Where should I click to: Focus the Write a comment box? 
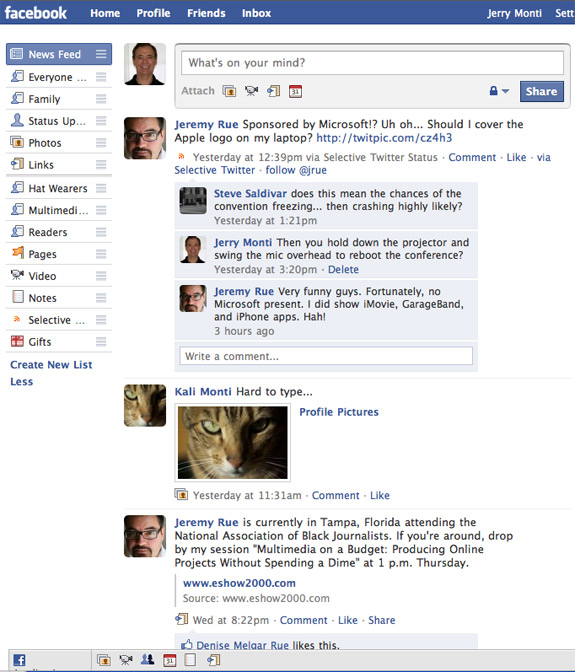coord(326,356)
